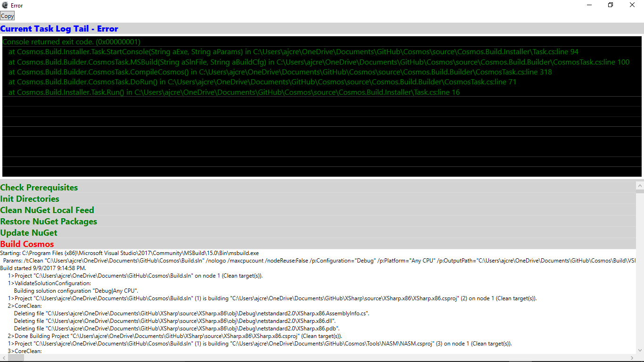This screenshot has height=362, width=644.
Task: Select the Clean NuGet Local Feed step
Action: [x=47, y=210]
